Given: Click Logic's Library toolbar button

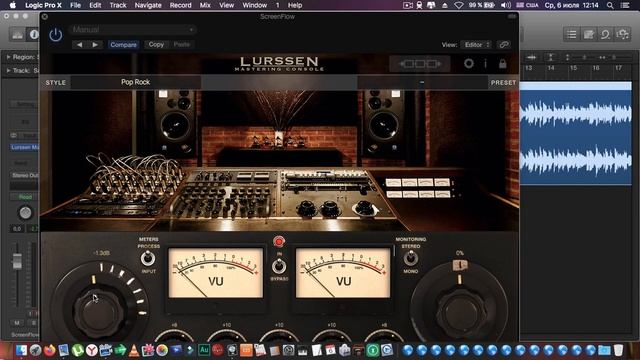Looking at the screenshot, I should [x=18, y=35].
